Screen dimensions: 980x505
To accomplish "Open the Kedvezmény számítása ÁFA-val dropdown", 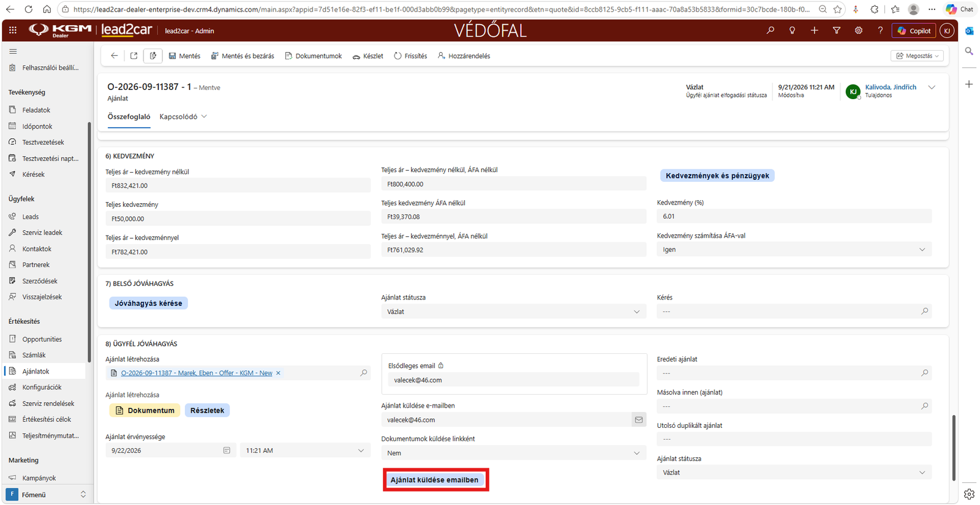I will (794, 250).
